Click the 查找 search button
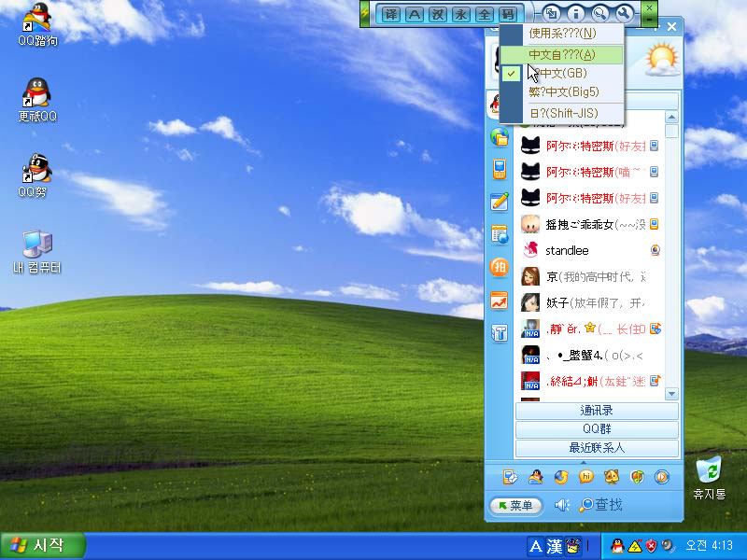This screenshot has height=560, width=747. (600, 505)
